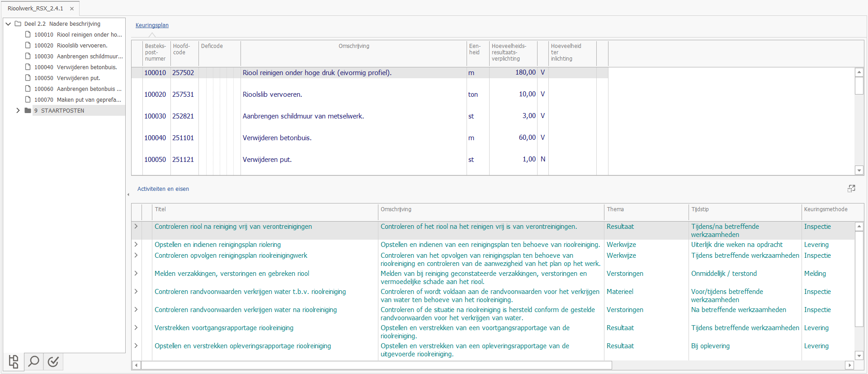This screenshot has height=374, width=868.
Task: Maximize the Activiteiten en eisen panel
Action: (x=851, y=189)
